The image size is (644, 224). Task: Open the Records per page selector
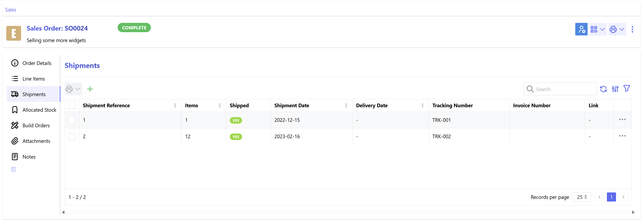582,197
